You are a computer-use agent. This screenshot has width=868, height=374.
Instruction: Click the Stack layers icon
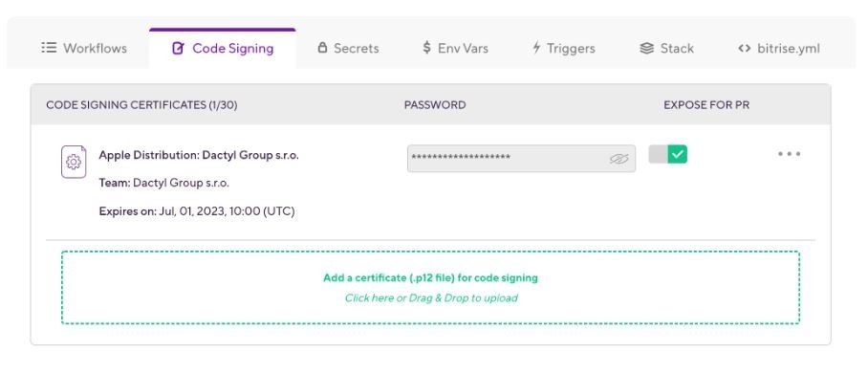point(646,48)
